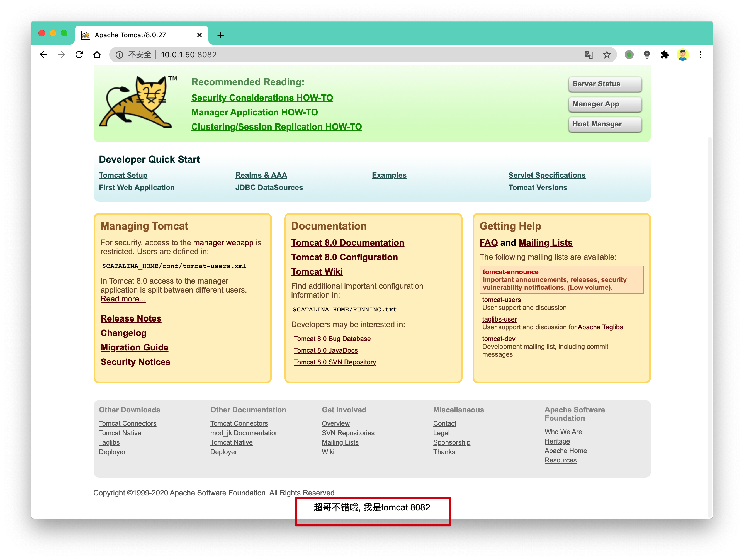Open the green circle extension icon
Viewport: 744px width, 560px height.
pyautogui.click(x=629, y=55)
